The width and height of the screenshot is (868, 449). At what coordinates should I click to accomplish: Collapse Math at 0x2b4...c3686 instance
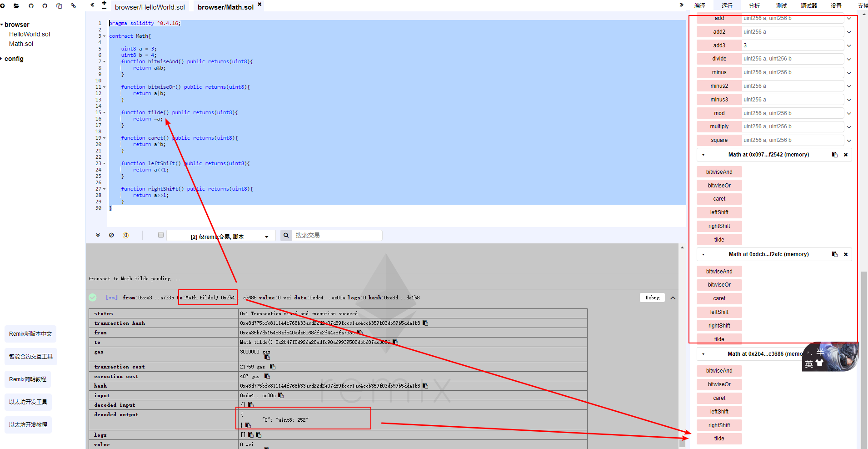point(703,354)
